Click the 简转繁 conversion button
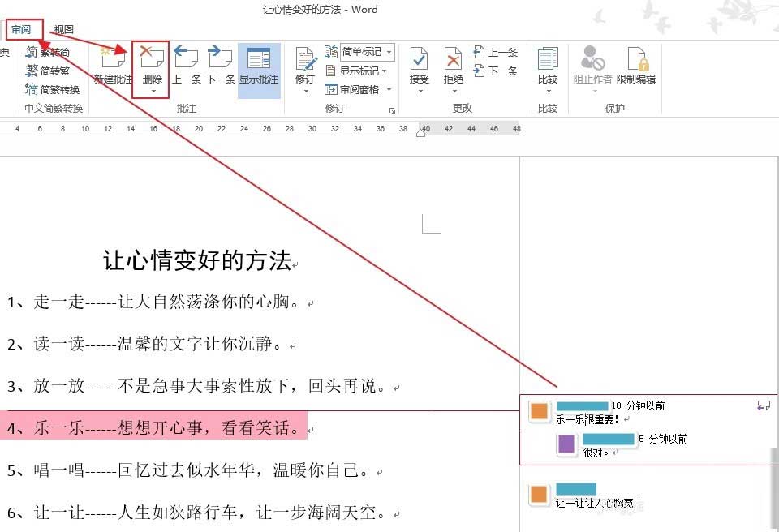Viewport: 779px width, 532px height. coord(47,71)
